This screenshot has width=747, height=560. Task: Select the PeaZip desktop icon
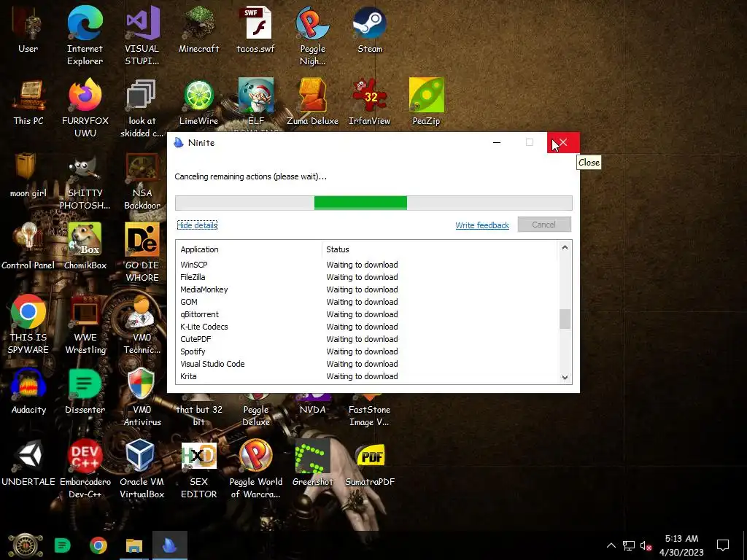426,102
